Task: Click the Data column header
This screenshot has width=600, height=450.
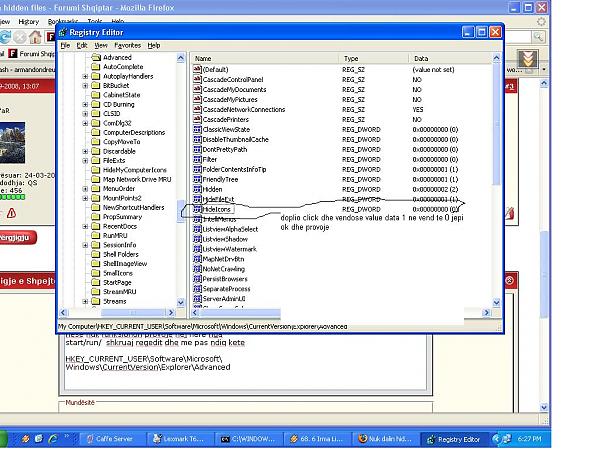Action: 450,58
